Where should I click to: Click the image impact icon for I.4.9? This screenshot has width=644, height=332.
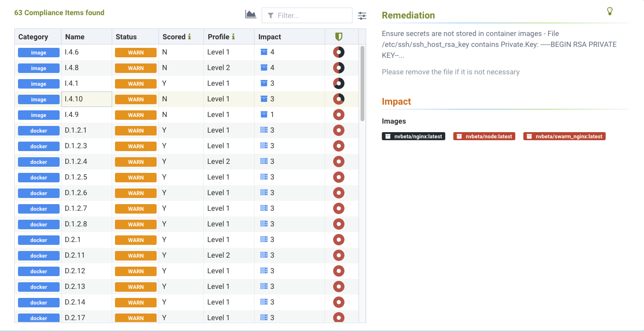coord(264,115)
